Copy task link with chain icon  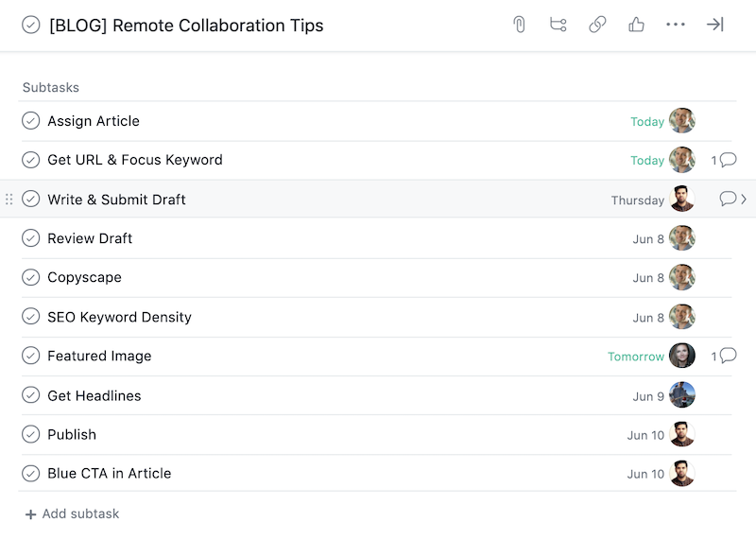click(x=597, y=25)
